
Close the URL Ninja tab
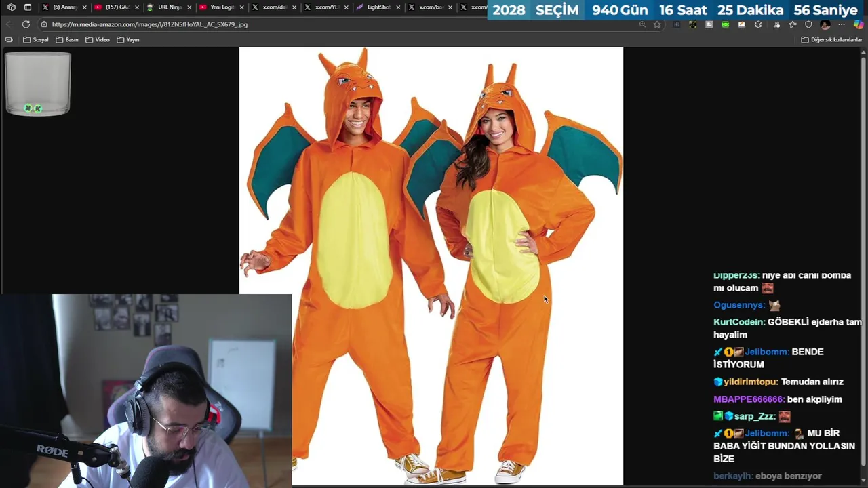189,7
